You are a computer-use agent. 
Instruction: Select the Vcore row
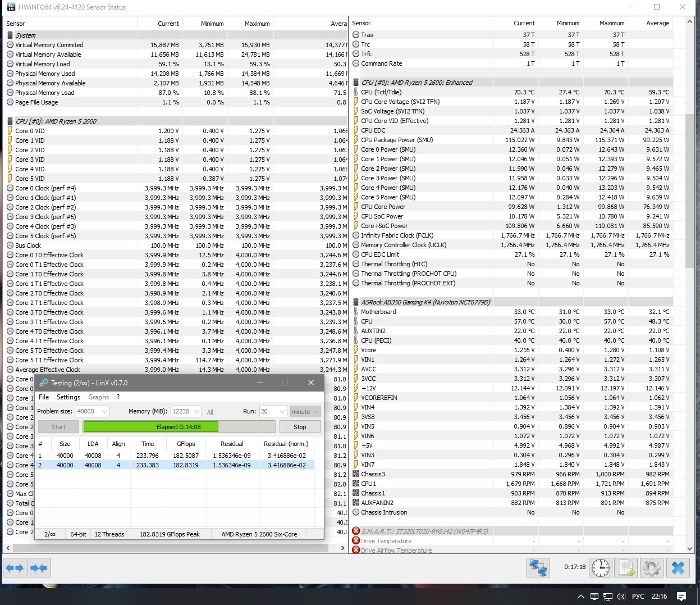coord(512,350)
